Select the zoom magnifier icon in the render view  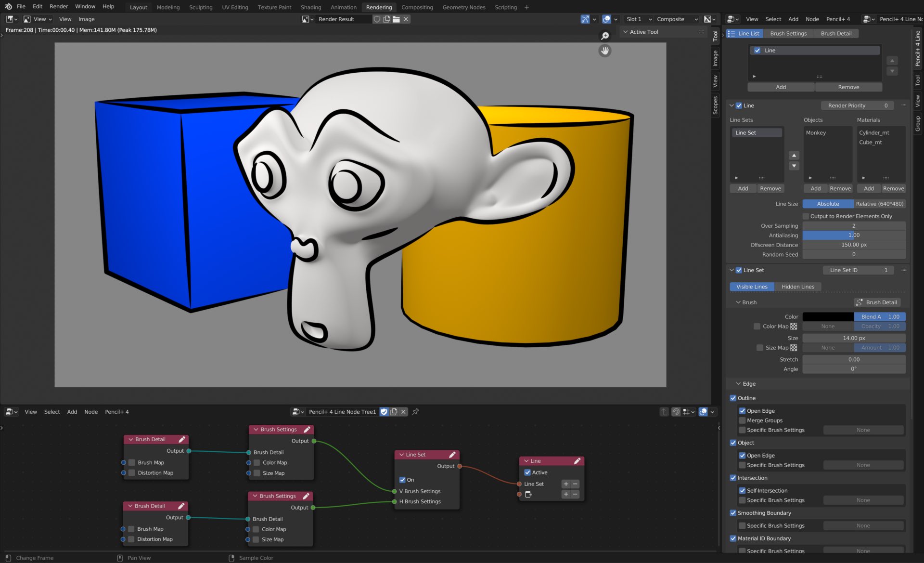pyautogui.click(x=605, y=36)
